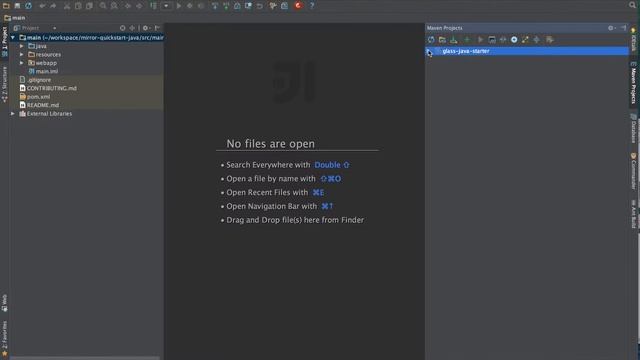Reimport all Maven projects icon
Viewport: 640px width, 360px height.
[x=431, y=40]
